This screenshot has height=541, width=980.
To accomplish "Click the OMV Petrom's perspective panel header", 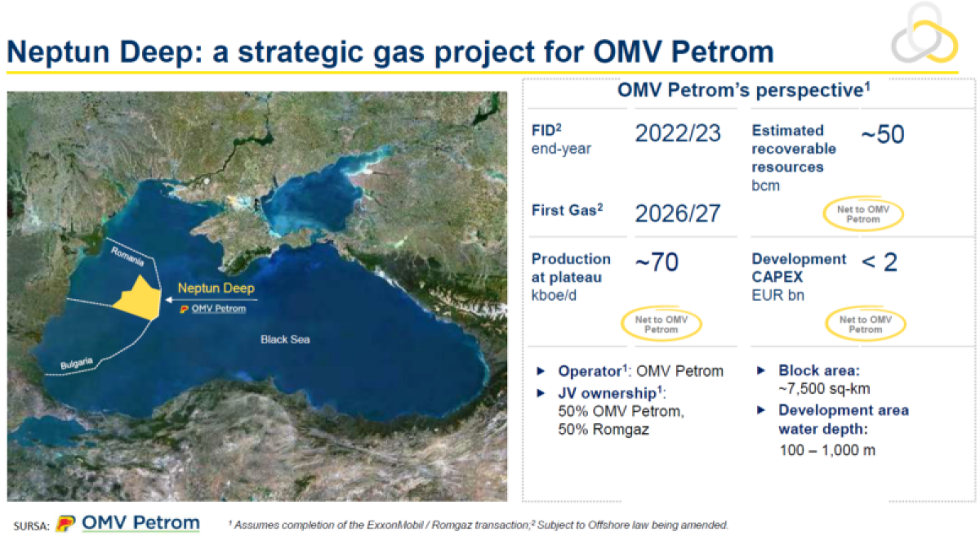I will 742,90.
